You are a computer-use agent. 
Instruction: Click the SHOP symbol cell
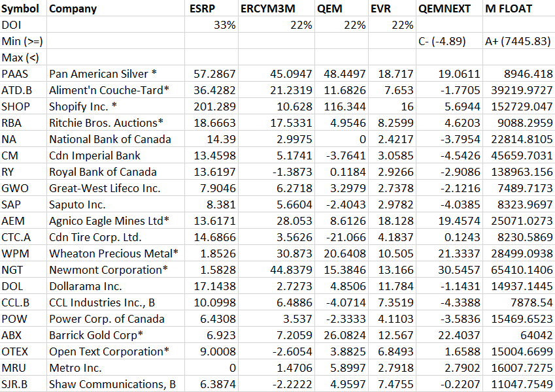pyautogui.click(x=16, y=106)
